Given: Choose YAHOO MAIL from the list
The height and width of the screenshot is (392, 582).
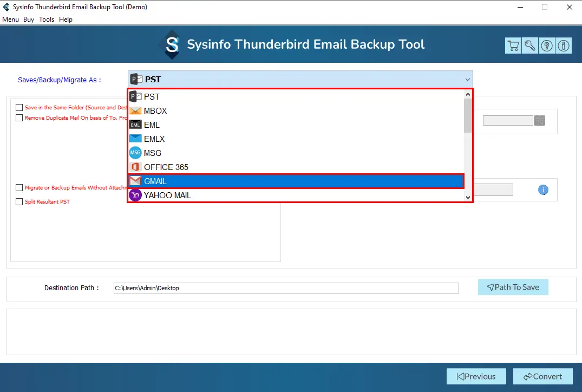Looking at the screenshot, I should pyautogui.click(x=296, y=195).
